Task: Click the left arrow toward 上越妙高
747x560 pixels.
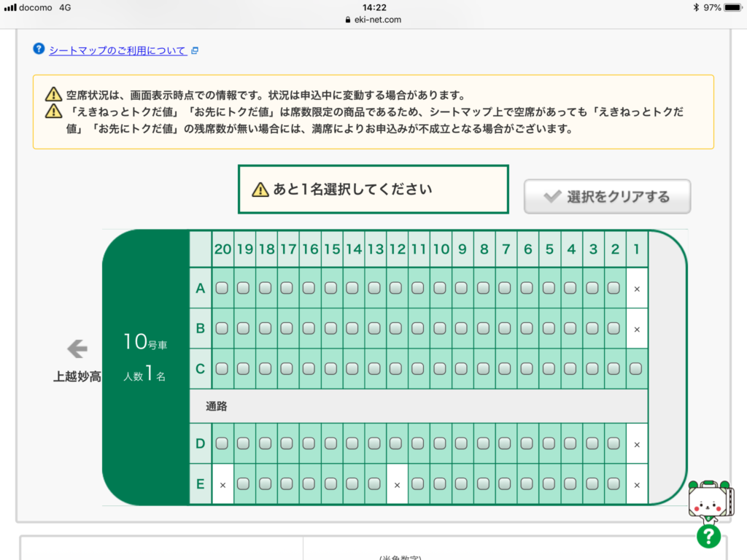Action: (77, 349)
